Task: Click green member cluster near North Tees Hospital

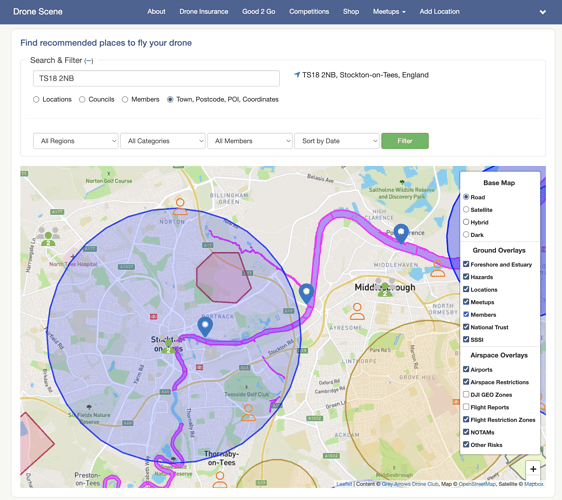Action: tap(48, 236)
